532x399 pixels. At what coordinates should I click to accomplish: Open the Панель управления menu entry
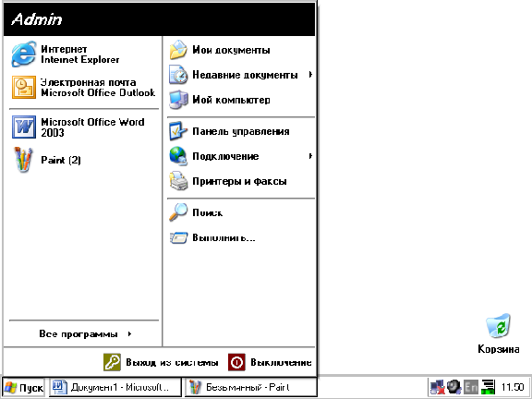[x=242, y=131]
